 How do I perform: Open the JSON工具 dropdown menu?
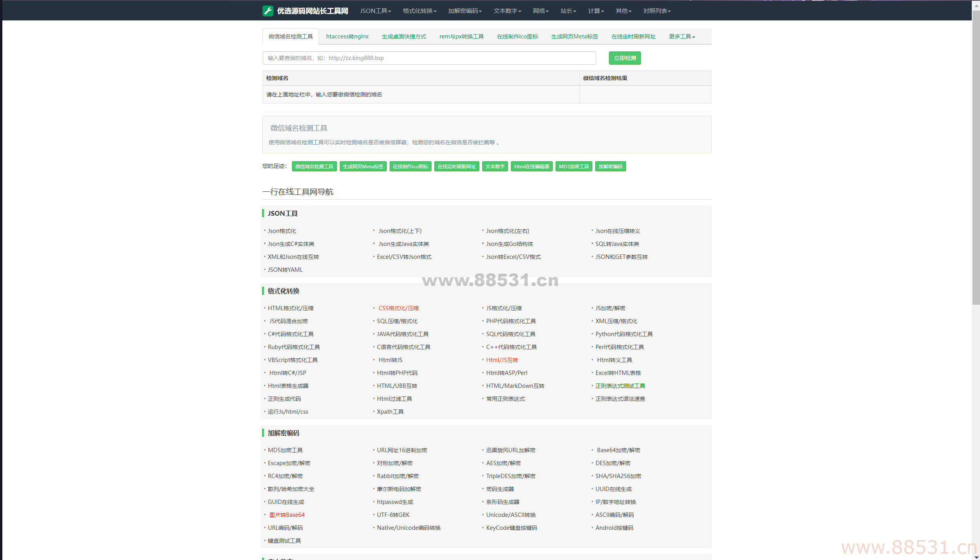375,11
